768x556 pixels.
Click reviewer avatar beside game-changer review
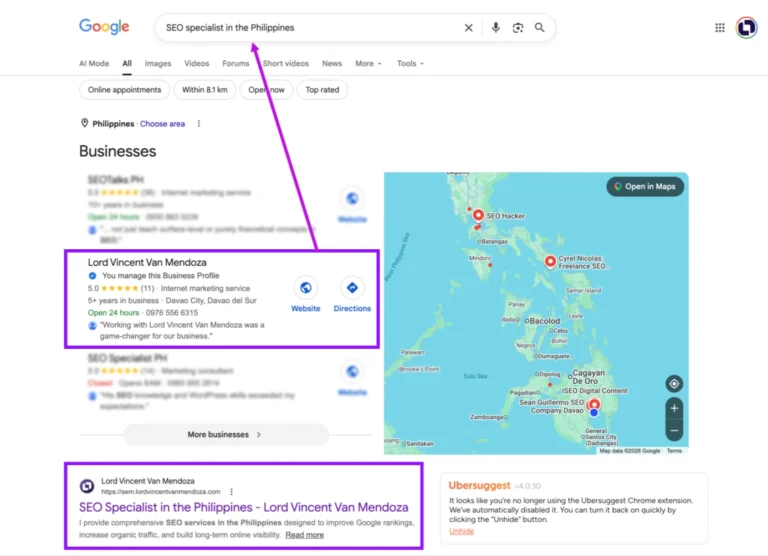(x=92, y=325)
